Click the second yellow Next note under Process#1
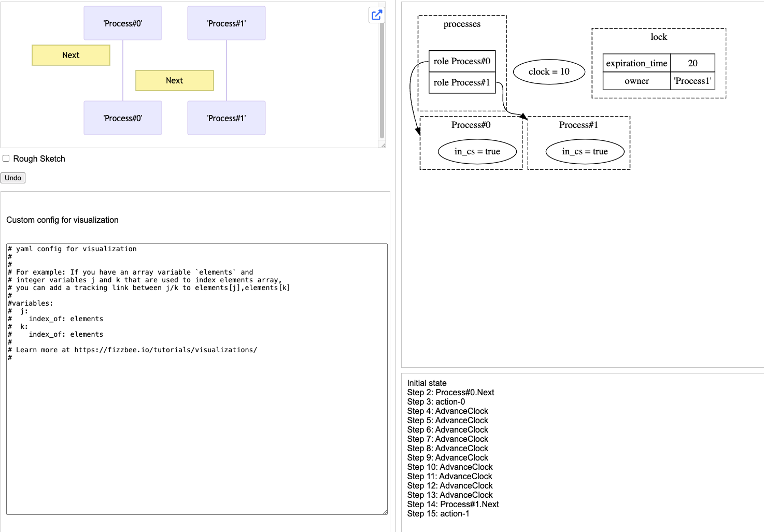The height and width of the screenshot is (532, 764). tap(175, 81)
